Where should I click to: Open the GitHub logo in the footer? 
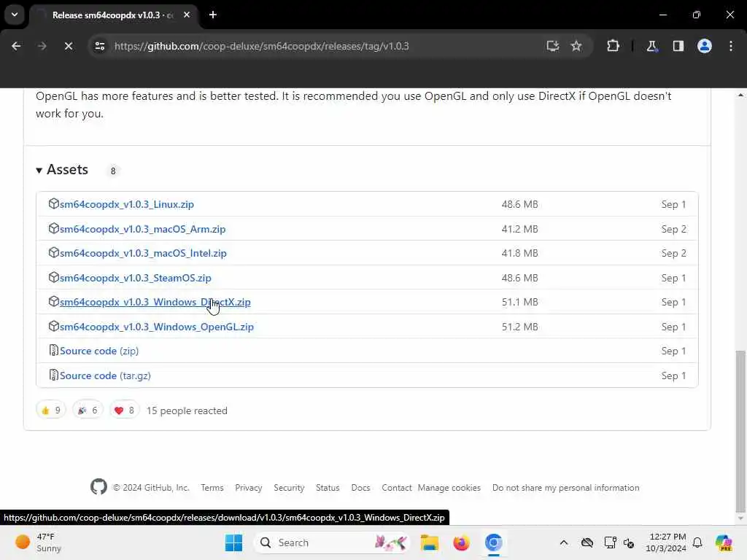[98, 487]
